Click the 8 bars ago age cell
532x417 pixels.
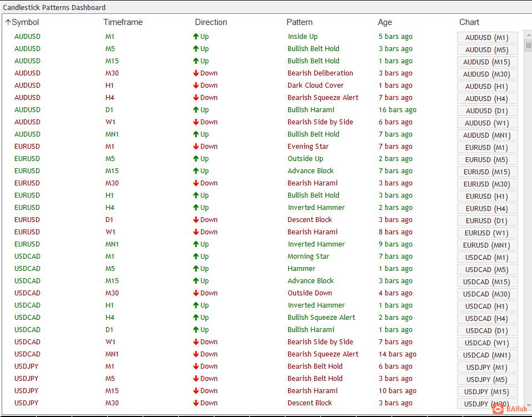click(395, 232)
